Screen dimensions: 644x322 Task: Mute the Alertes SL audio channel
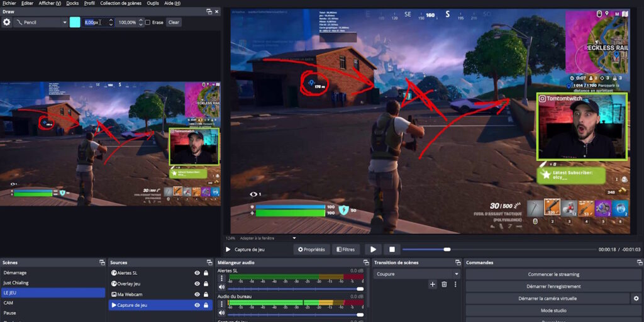pos(222,287)
